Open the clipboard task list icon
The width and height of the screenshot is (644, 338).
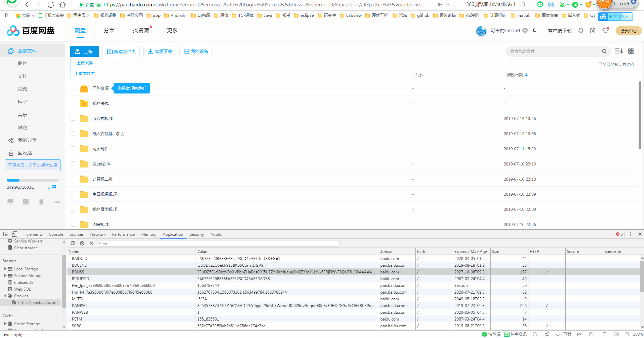593,31
